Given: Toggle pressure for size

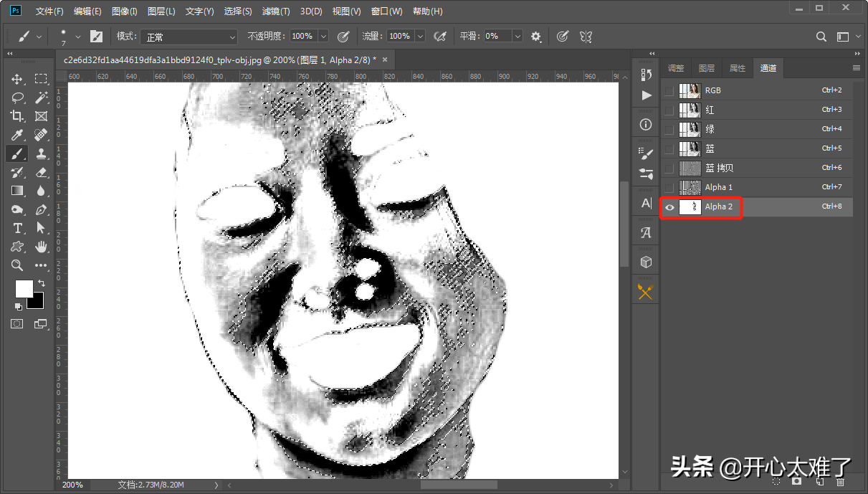Looking at the screenshot, I should click(x=563, y=36).
